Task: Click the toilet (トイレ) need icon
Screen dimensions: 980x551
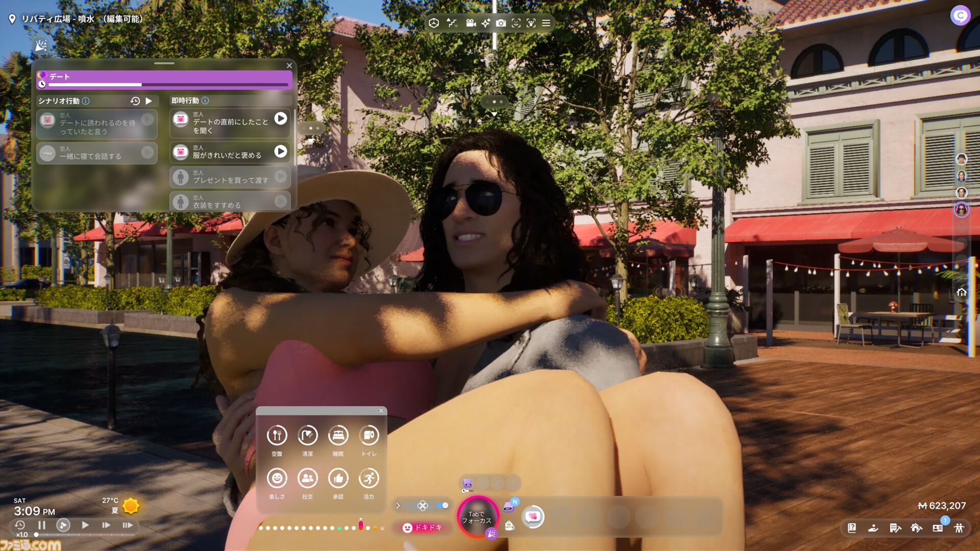Action: coord(369,435)
